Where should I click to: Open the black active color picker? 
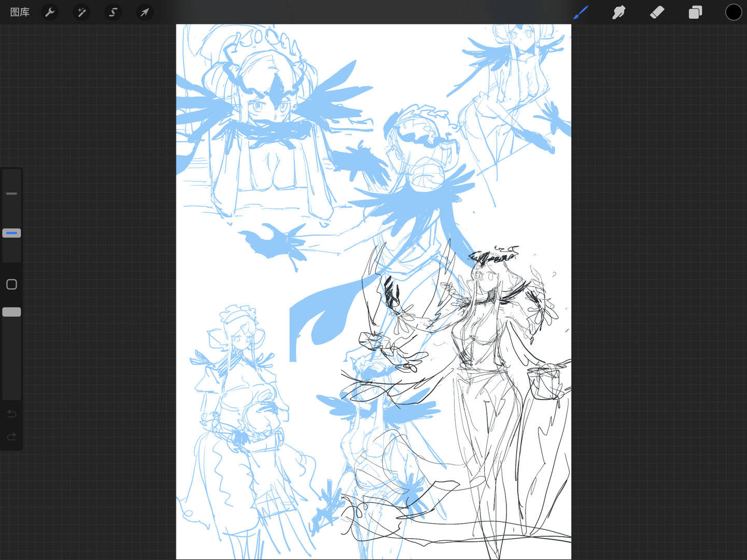click(x=733, y=12)
